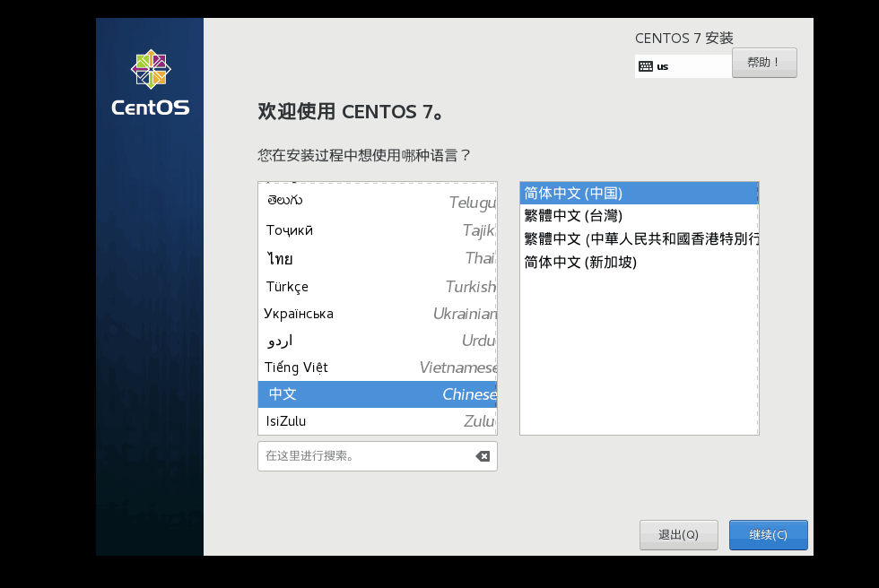Choose 繁體中文 (台灣) locale
879x588 pixels.
tap(639, 216)
